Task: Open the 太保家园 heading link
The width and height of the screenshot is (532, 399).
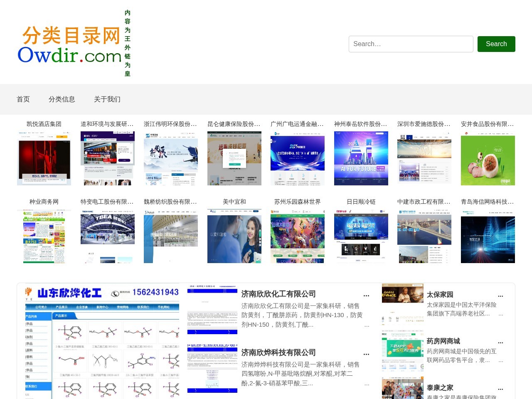Action: (x=440, y=295)
